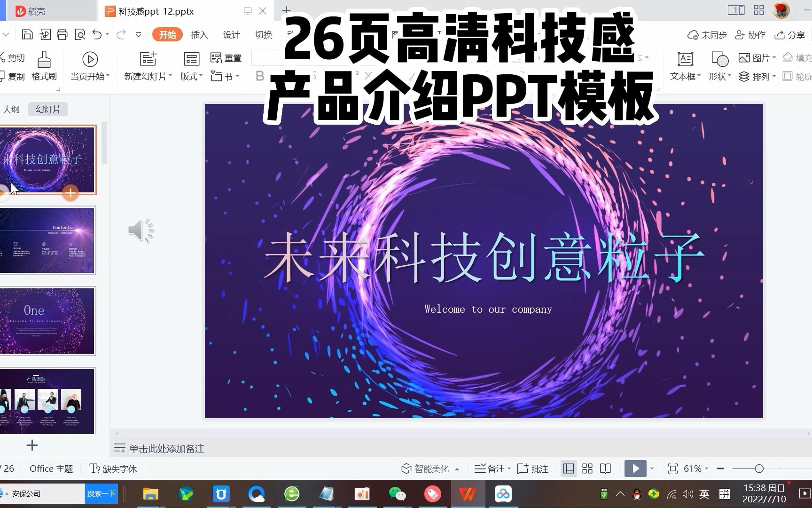The width and height of the screenshot is (812, 508).
Task: Expand the 版式 layout dropdown label
Action: pyautogui.click(x=191, y=76)
